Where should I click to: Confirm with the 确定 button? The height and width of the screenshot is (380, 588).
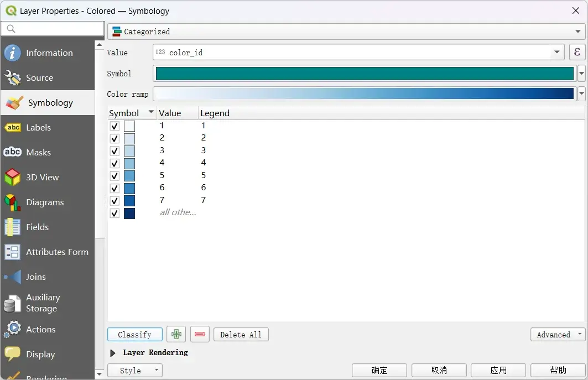pos(379,370)
